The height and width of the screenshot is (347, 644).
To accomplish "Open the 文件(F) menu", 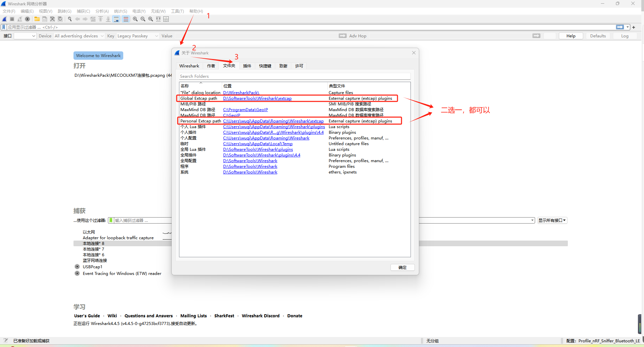I will (x=9, y=11).
